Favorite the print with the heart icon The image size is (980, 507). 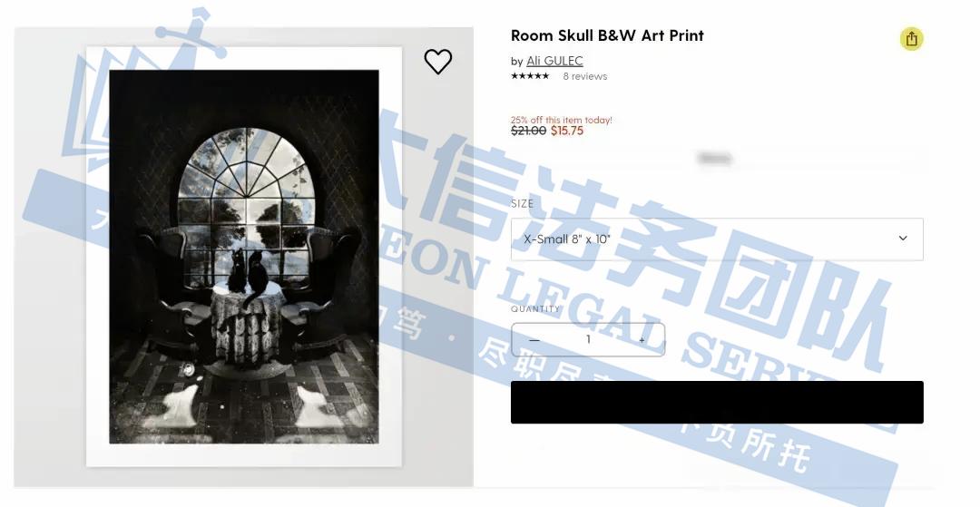437,62
